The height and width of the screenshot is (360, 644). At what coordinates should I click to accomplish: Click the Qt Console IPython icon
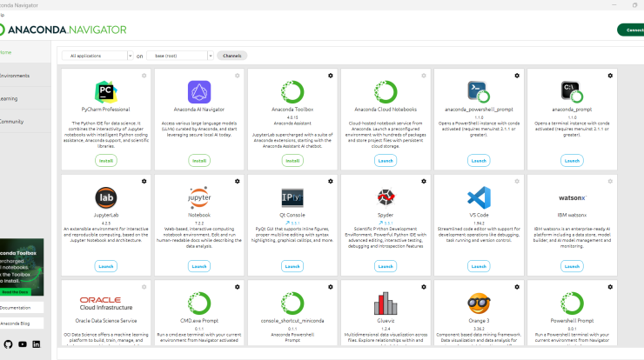coord(292,197)
